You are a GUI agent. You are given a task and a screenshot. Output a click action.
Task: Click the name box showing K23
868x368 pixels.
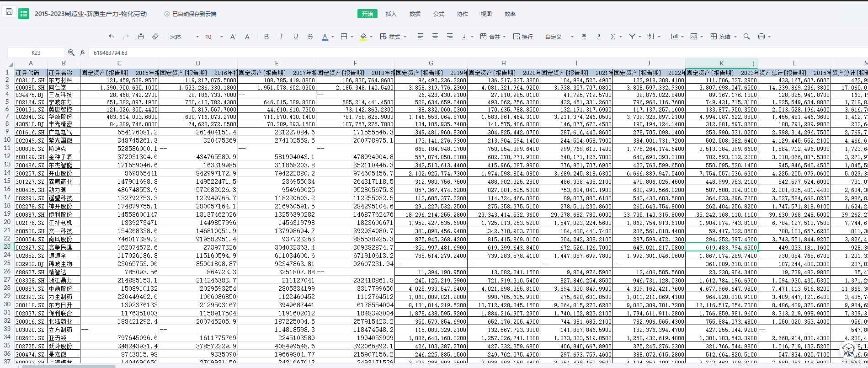click(x=36, y=53)
